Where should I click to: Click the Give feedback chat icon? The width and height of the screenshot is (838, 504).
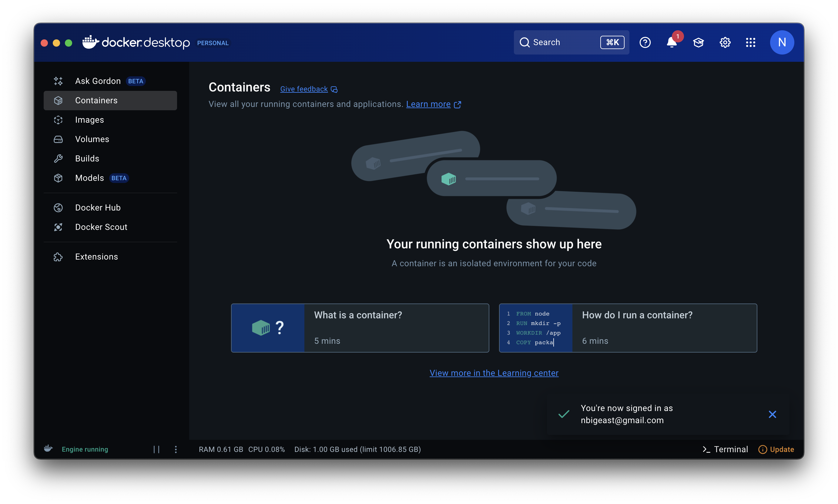334,89
